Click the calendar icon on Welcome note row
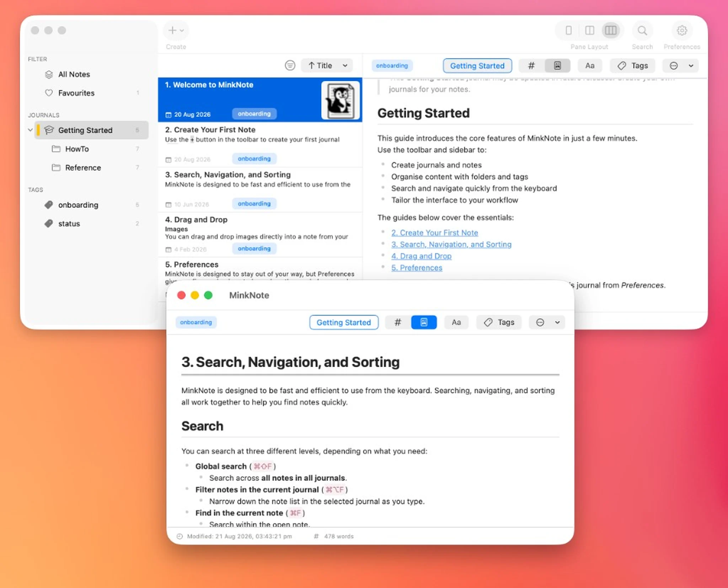This screenshot has height=588, width=728. (168, 114)
